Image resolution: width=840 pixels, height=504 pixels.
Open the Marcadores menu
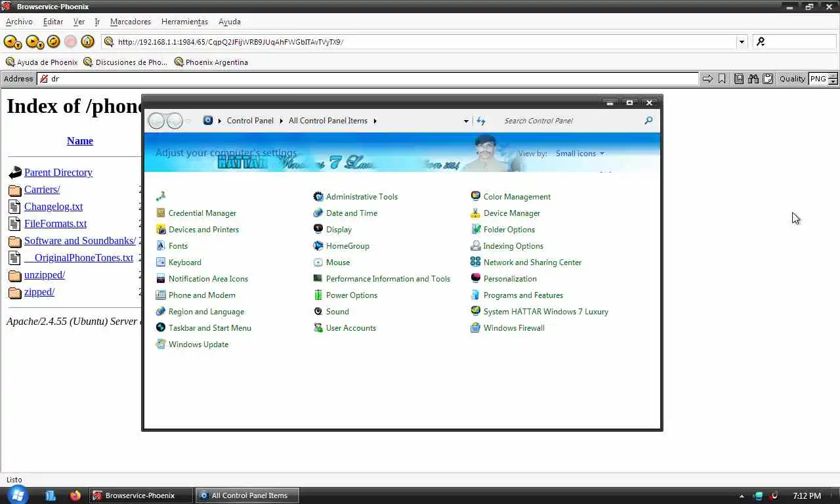pos(131,22)
